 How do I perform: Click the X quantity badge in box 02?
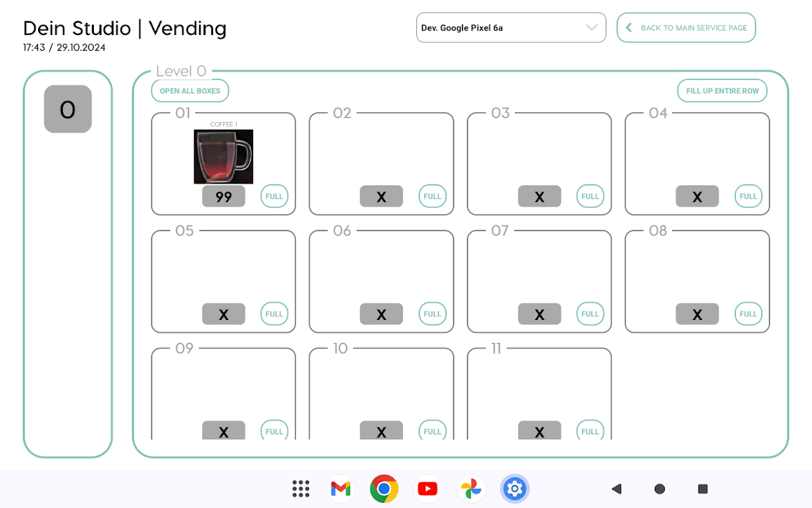click(x=381, y=196)
